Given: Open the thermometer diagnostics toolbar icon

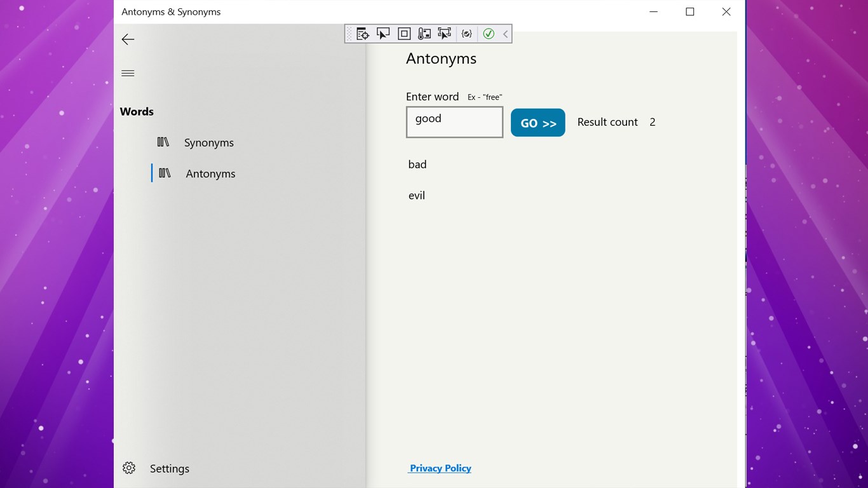Looking at the screenshot, I should 424,33.
